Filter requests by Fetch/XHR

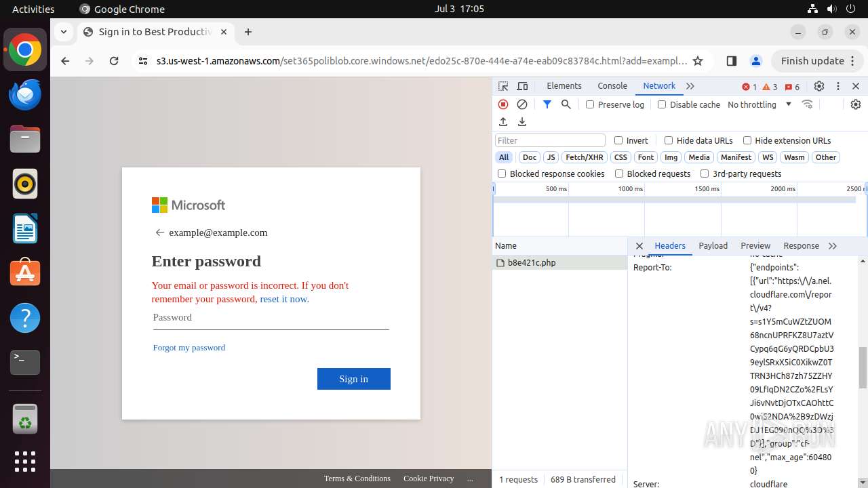(585, 157)
